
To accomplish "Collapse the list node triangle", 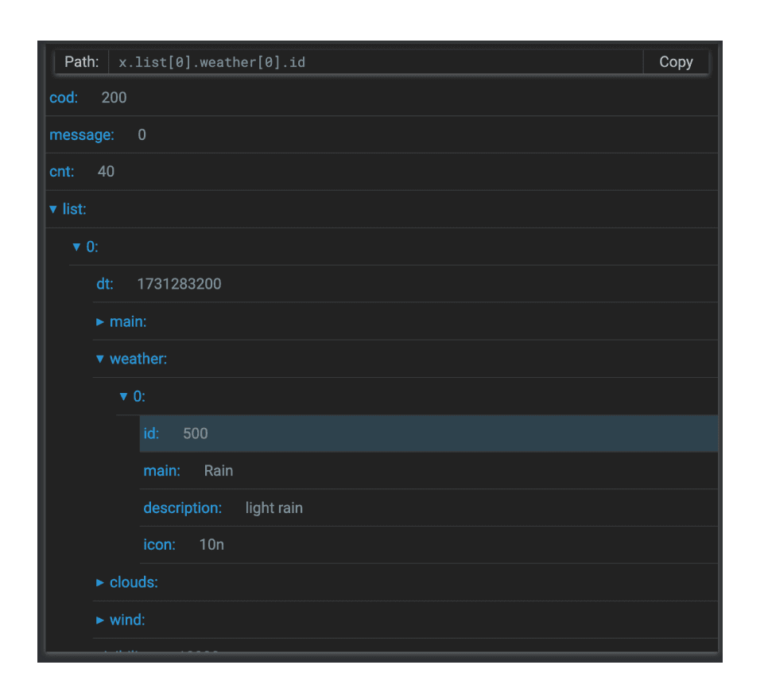I will coord(54,210).
